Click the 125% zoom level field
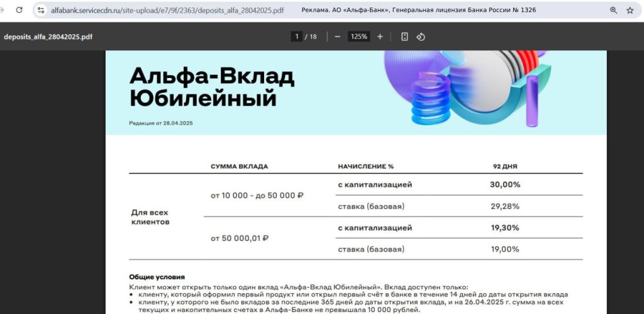This screenshot has height=314, width=644. tap(359, 36)
